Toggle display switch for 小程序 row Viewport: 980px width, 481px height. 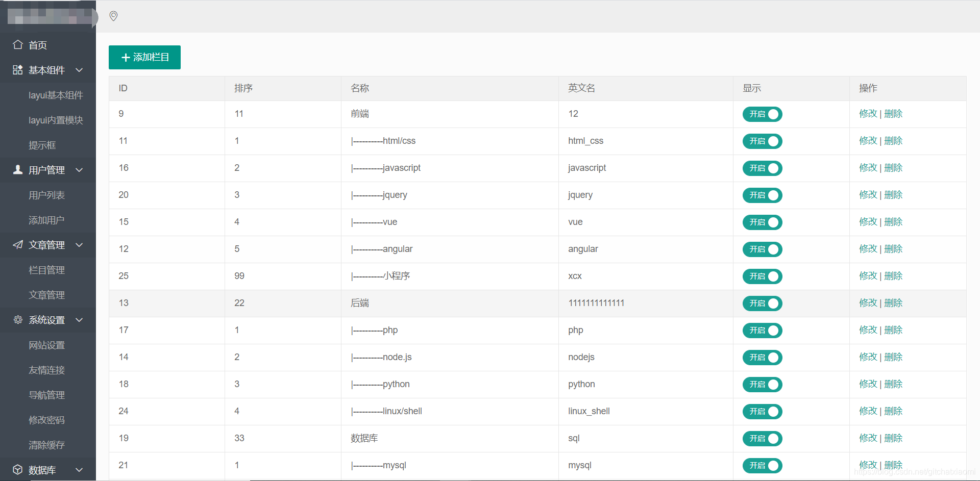pyautogui.click(x=762, y=276)
